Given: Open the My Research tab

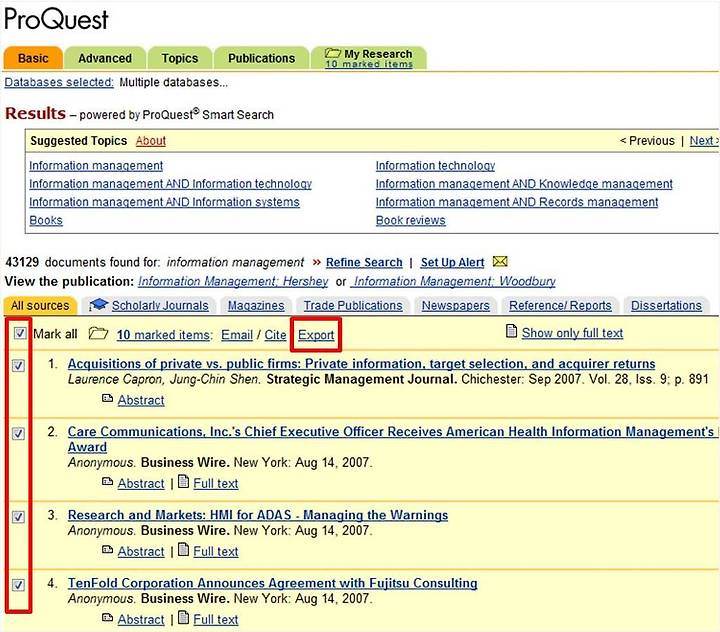Looking at the screenshot, I should (x=369, y=58).
